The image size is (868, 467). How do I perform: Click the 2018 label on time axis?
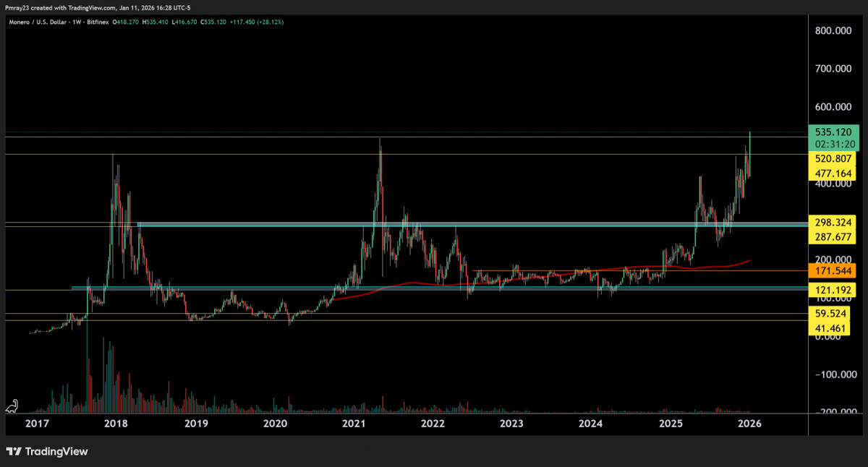coord(117,424)
